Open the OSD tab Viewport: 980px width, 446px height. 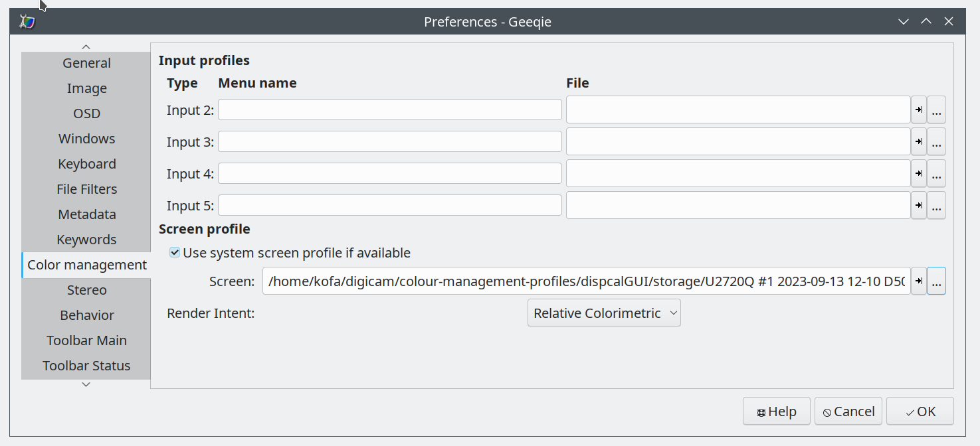coord(86,113)
